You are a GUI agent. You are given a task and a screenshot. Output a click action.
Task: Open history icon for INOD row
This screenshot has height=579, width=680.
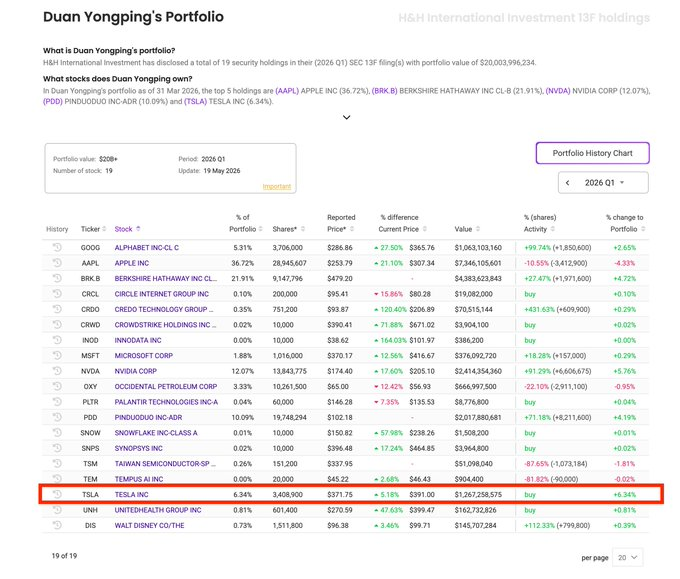coord(57,340)
